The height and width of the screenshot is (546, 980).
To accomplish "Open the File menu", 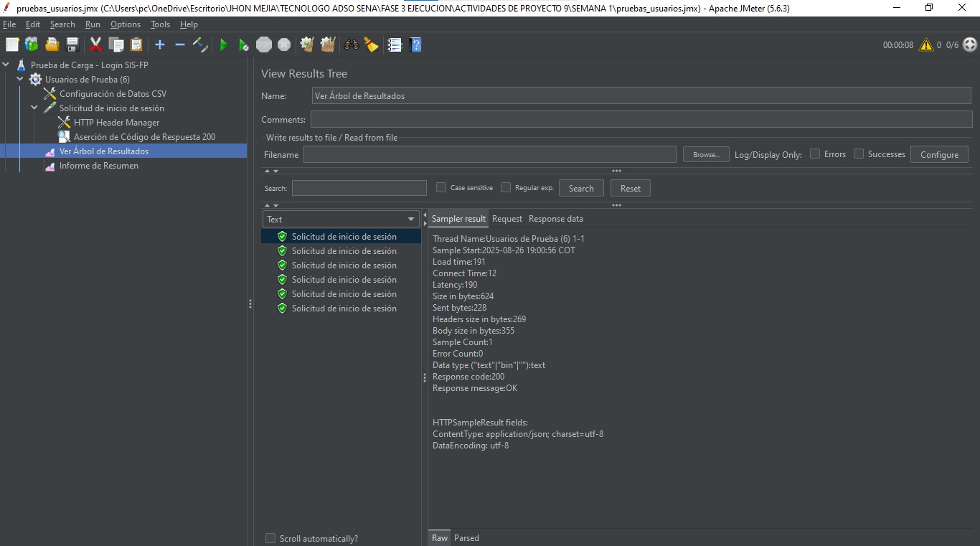I will 9,24.
